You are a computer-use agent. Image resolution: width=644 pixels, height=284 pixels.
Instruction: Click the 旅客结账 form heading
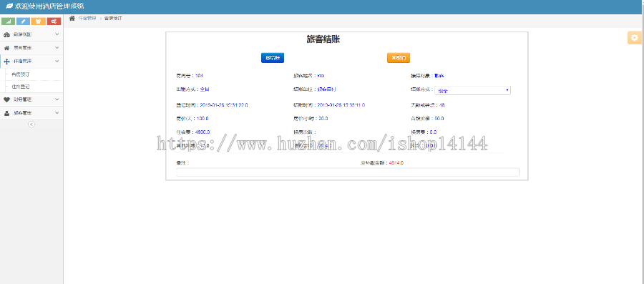323,39
